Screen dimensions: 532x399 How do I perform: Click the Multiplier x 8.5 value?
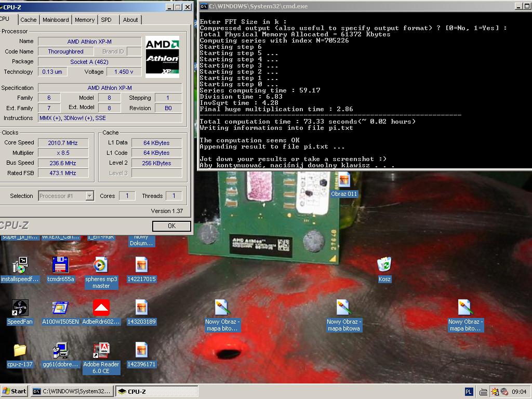coord(63,153)
